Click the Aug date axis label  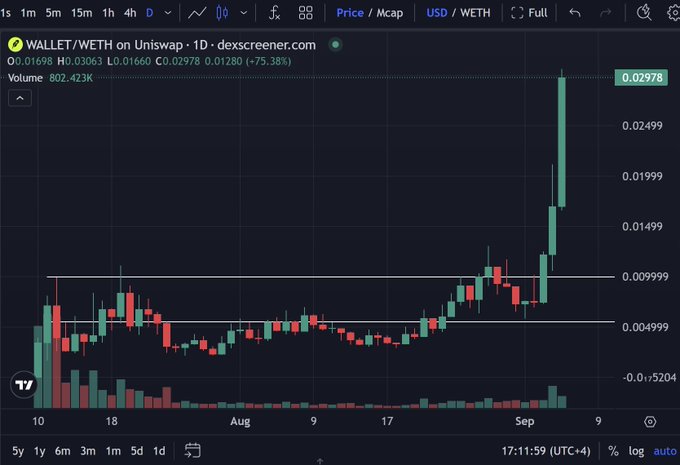pyautogui.click(x=240, y=422)
